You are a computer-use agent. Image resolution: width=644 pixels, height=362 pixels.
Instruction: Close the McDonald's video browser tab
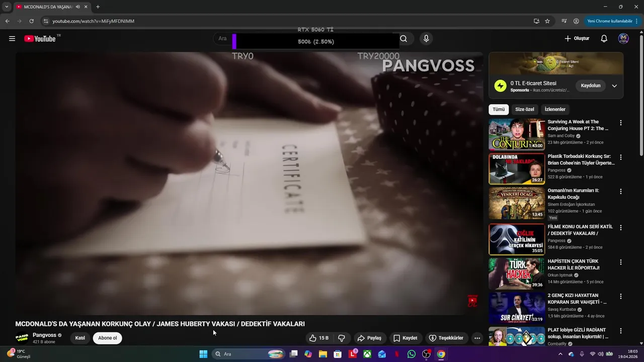(86, 7)
